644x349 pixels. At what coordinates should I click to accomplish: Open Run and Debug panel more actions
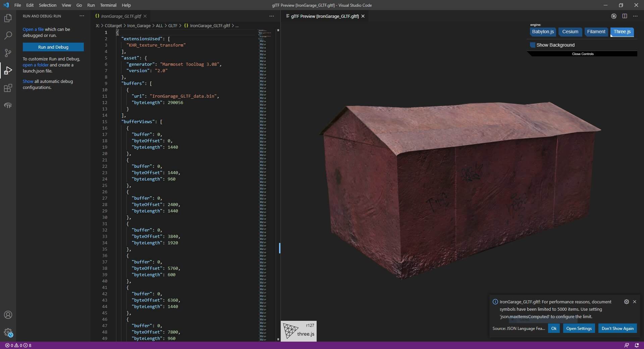point(82,16)
